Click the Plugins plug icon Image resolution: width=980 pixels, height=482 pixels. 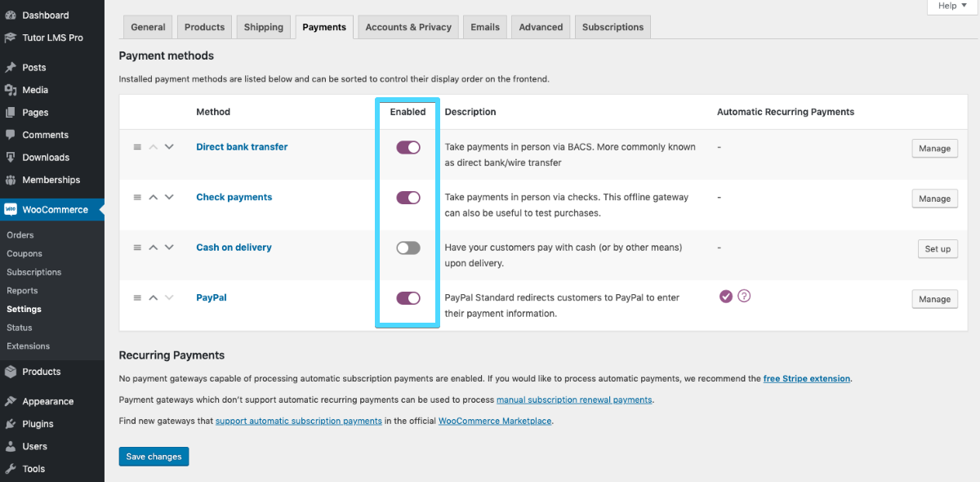(11, 424)
